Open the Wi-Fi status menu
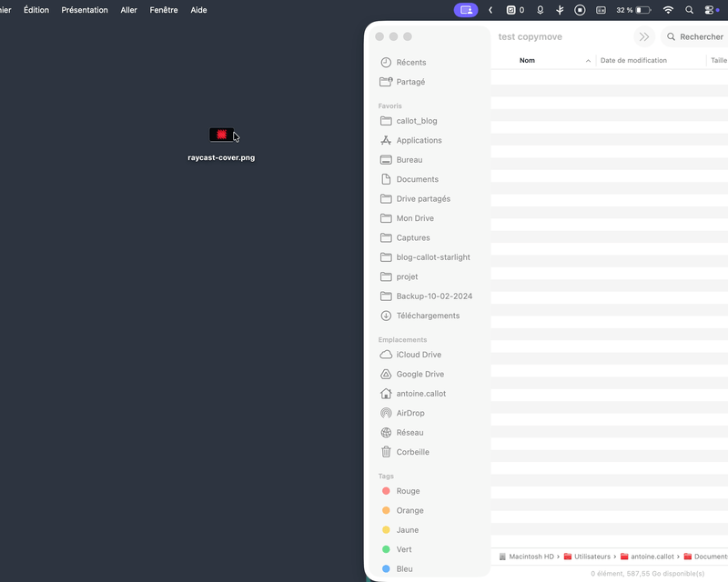Viewport: 728px width, 582px height. [668, 10]
